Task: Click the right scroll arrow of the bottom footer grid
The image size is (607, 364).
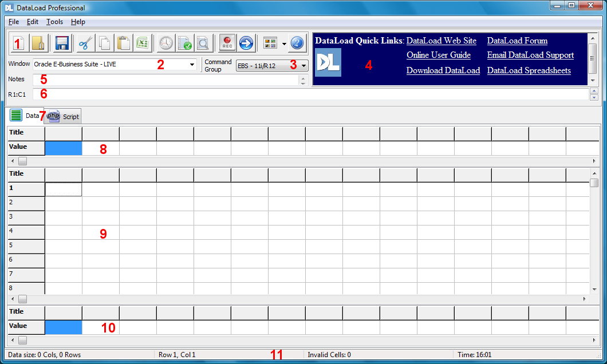Action: point(594,341)
